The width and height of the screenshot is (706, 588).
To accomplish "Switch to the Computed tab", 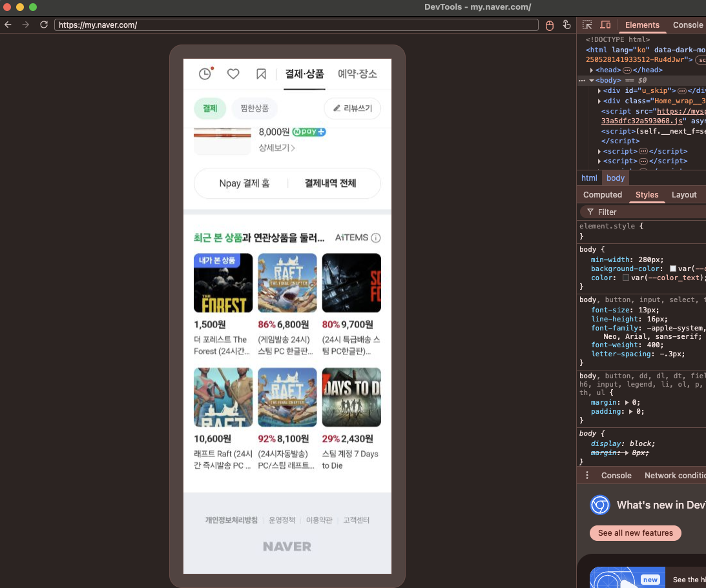I will click(x=603, y=195).
